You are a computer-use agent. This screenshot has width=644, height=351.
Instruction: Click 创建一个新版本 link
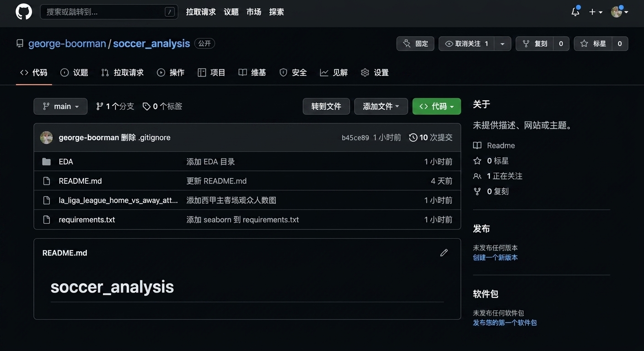(x=495, y=257)
